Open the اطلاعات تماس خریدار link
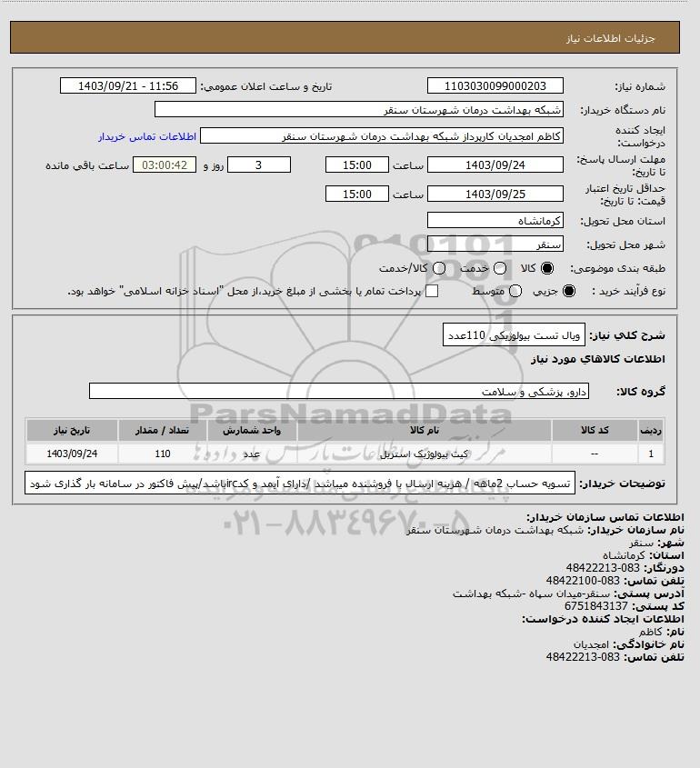Screen dimensions: 700x768 pyautogui.click(x=147, y=136)
